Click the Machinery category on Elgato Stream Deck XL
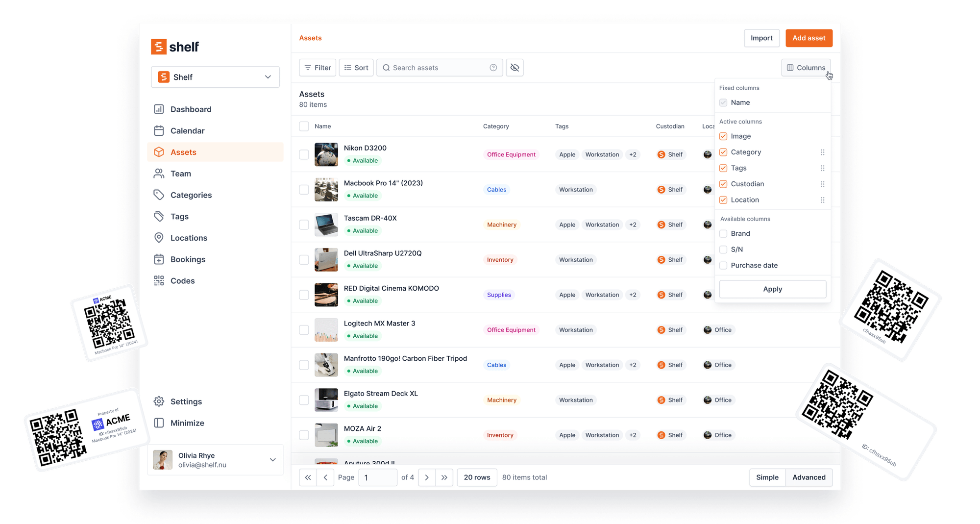The height and width of the screenshot is (524, 980). (502, 400)
